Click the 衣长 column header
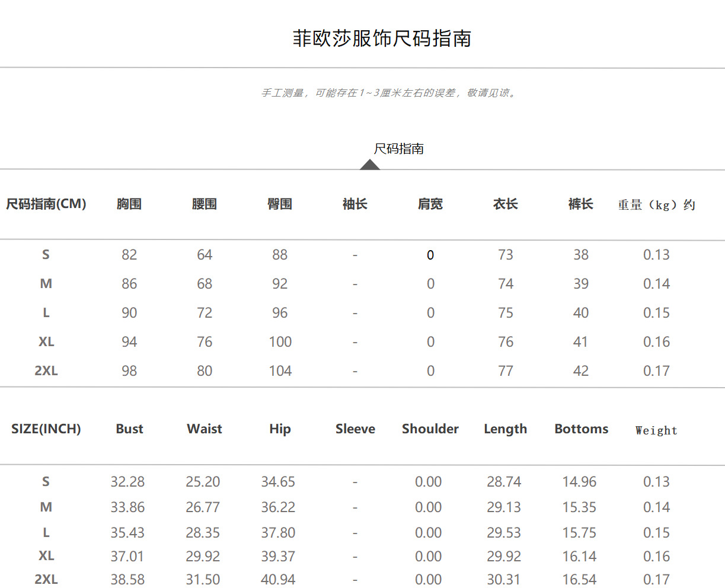 pos(506,204)
